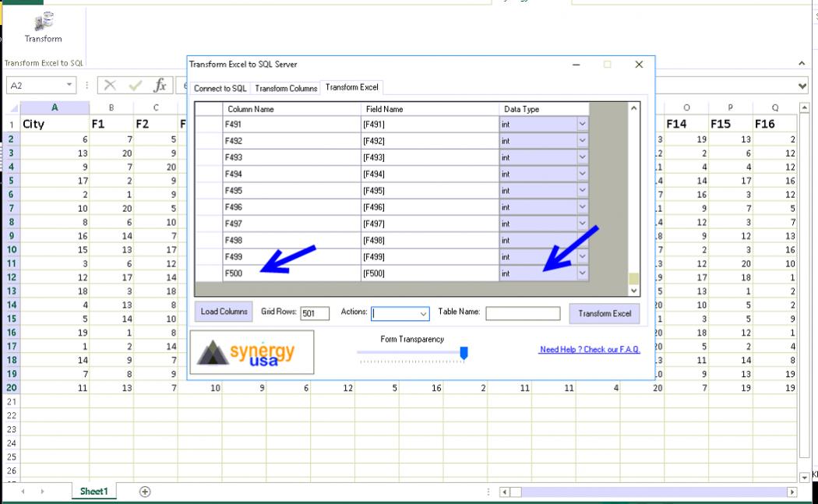Click worksheet horizontal scroll left arrow
Image resolution: width=818 pixels, height=504 pixels.
click(x=505, y=492)
